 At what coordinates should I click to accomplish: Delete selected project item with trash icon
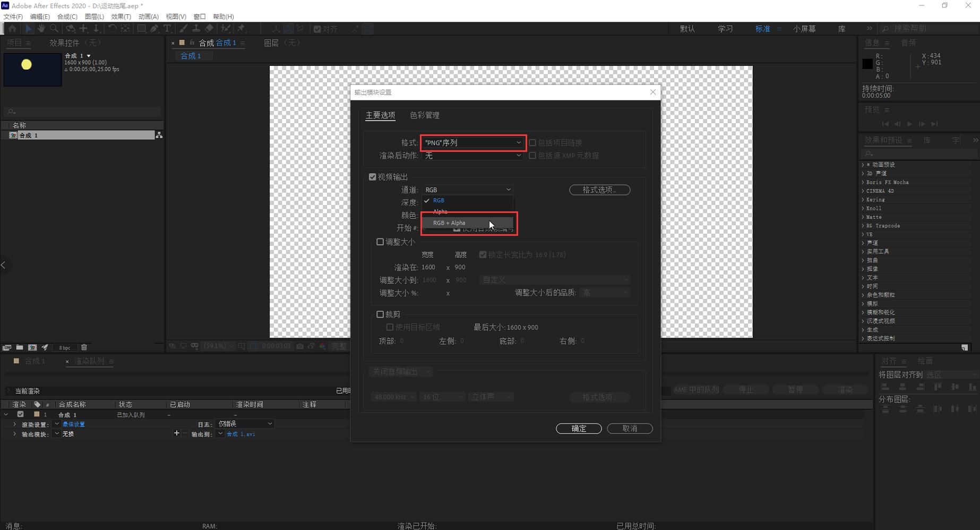tap(84, 347)
